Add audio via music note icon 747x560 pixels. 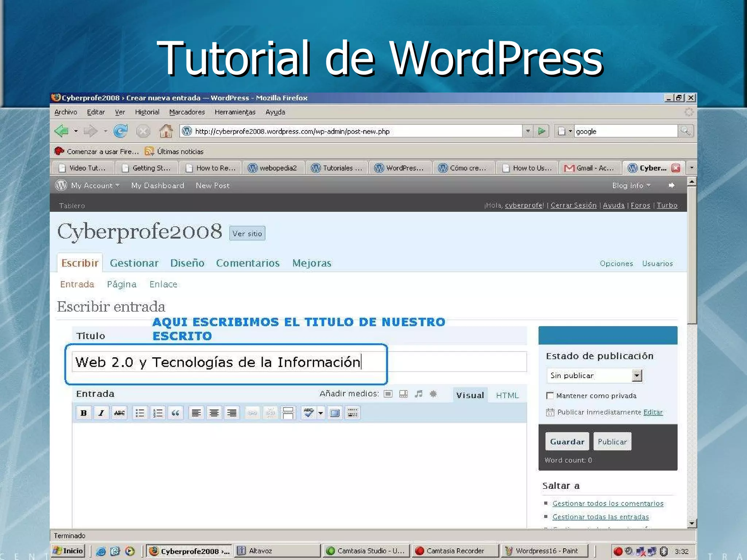coord(418,394)
